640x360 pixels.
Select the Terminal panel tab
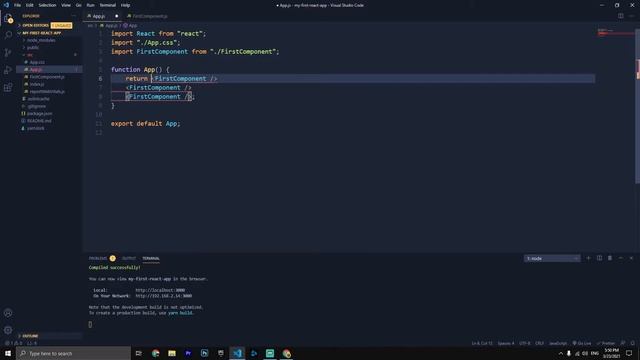coord(151,258)
